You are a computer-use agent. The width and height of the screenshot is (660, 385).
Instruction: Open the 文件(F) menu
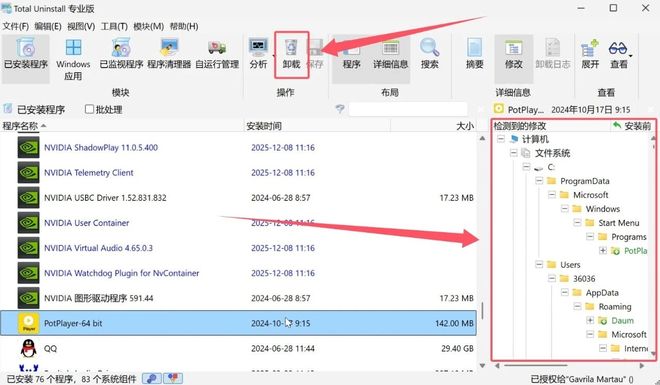pos(16,26)
